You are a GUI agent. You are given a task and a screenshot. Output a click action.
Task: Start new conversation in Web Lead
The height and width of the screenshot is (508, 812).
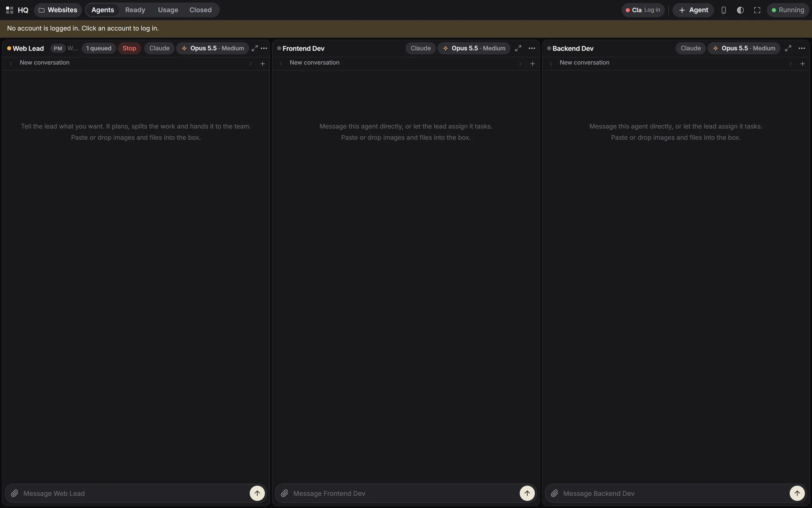263,64
